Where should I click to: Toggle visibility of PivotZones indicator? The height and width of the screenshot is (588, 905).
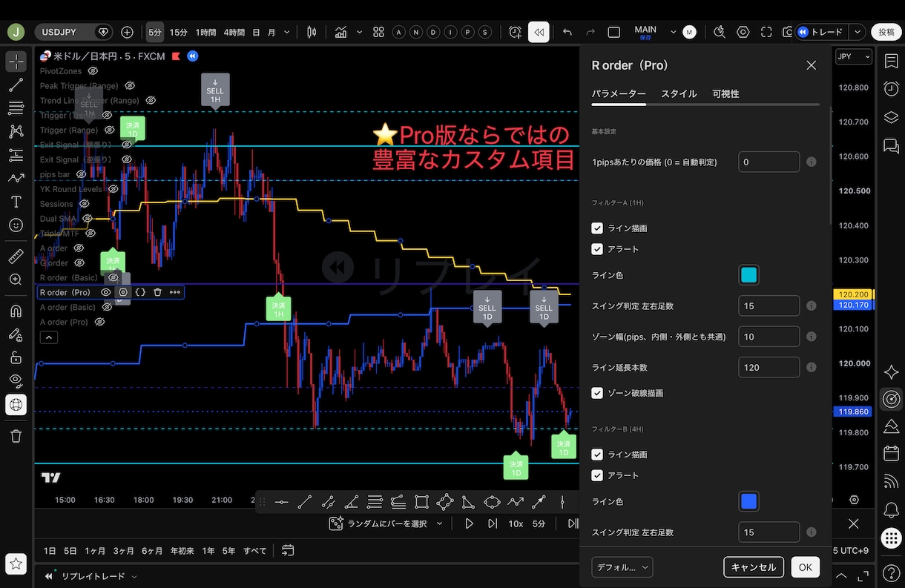[x=93, y=71]
